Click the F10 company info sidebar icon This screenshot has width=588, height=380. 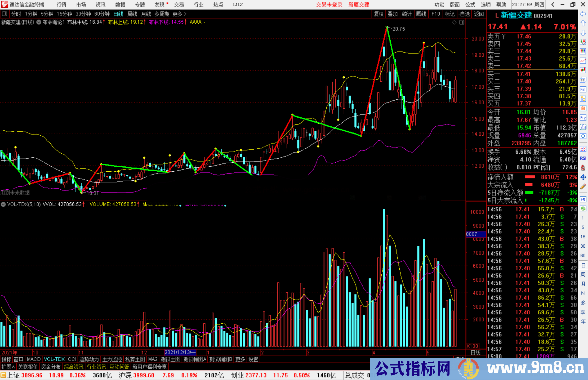coord(583,89)
